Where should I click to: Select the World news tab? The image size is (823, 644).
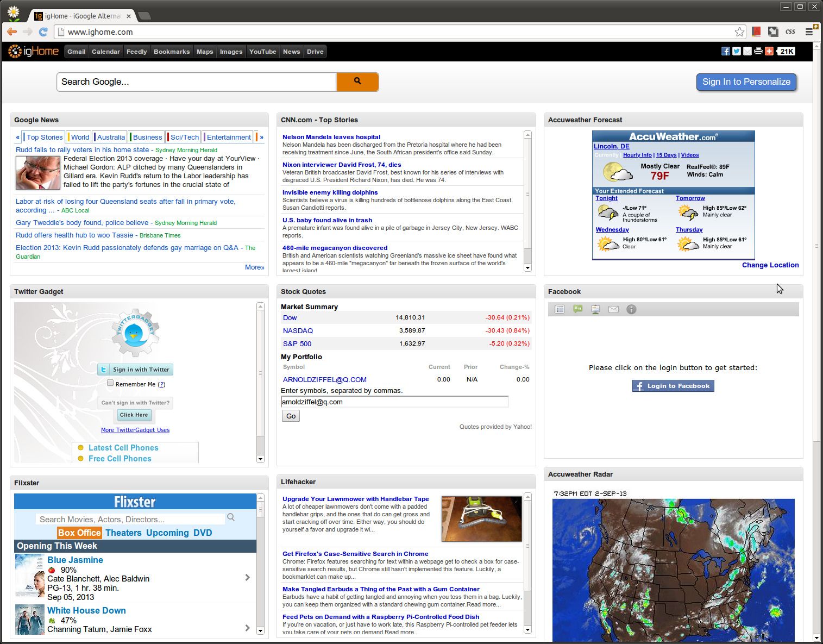click(x=80, y=137)
